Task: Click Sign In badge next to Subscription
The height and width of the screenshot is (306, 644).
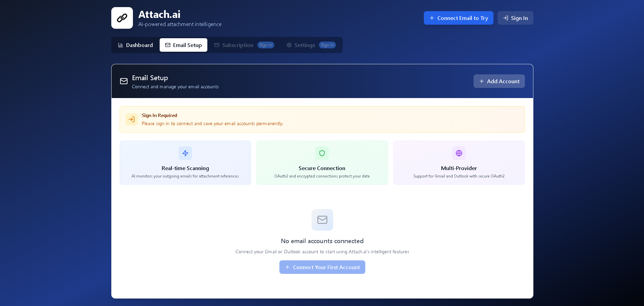Action: (x=266, y=45)
